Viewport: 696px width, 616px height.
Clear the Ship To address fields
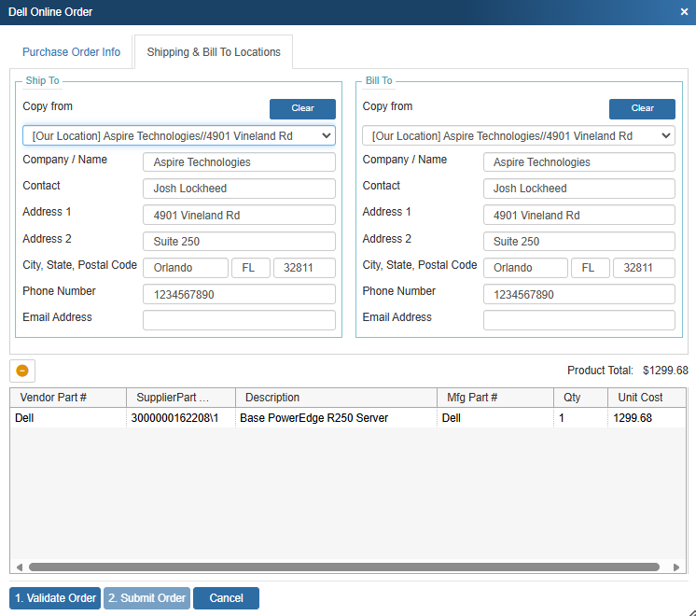tap(302, 108)
